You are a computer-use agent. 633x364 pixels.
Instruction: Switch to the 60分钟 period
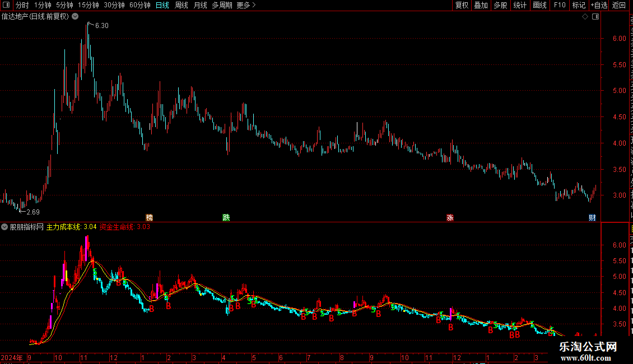(x=140, y=5)
